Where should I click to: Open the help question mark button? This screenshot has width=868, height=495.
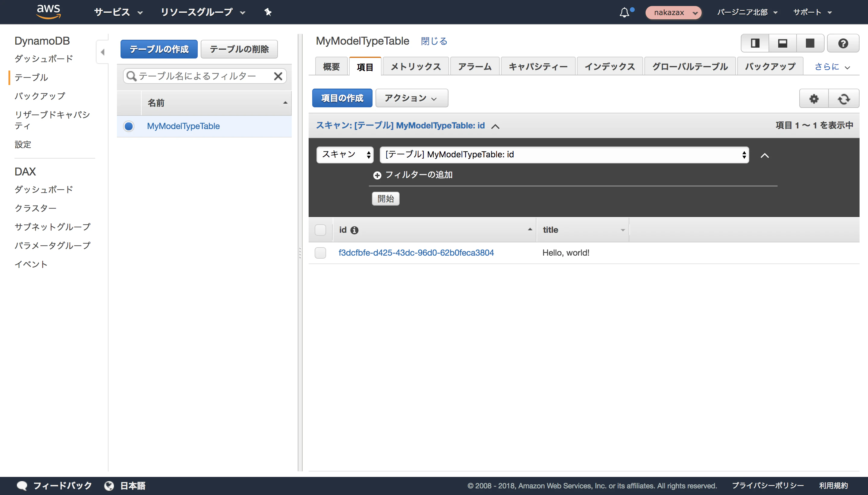843,43
